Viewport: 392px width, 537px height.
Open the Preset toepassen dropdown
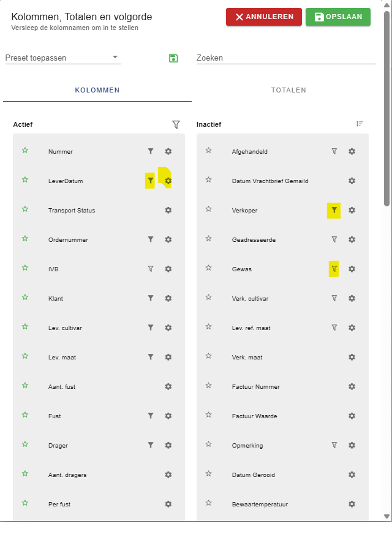pos(63,58)
